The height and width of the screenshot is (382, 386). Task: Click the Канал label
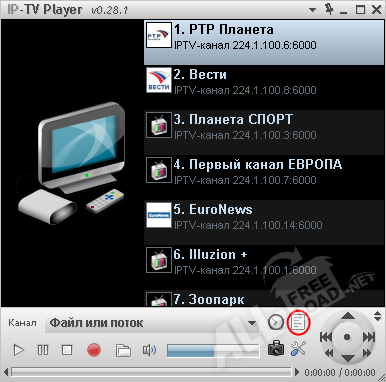(x=22, y=323)
